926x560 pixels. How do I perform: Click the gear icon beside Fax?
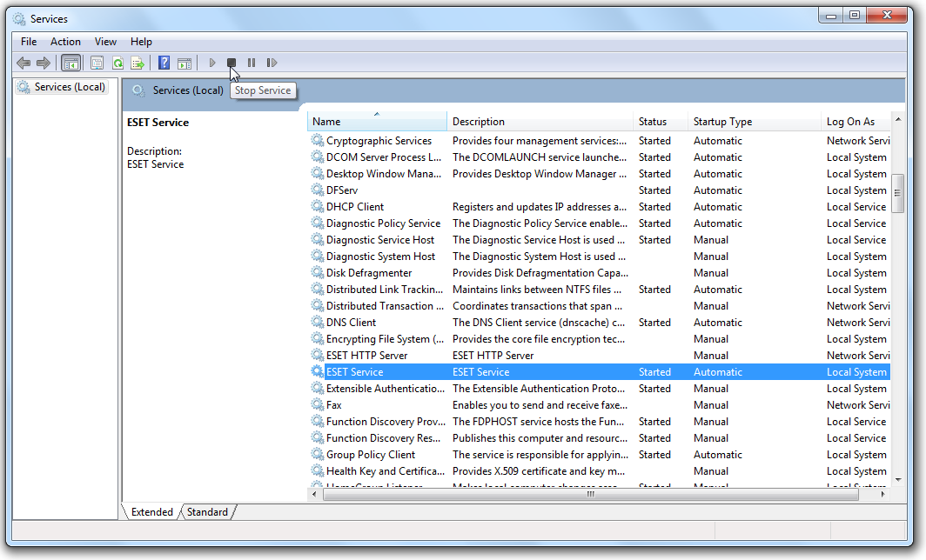click(317, 405)
